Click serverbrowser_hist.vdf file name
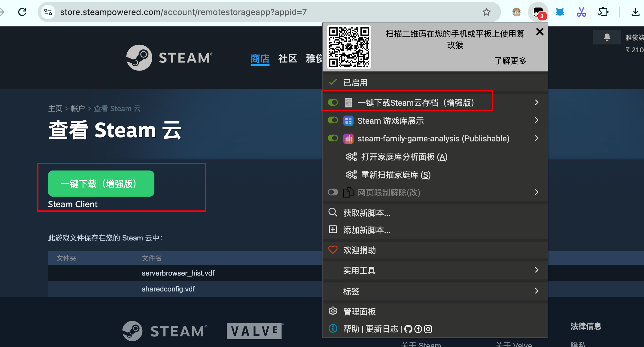The width and height of the screenshot is (644, 347). click(178, 273)
